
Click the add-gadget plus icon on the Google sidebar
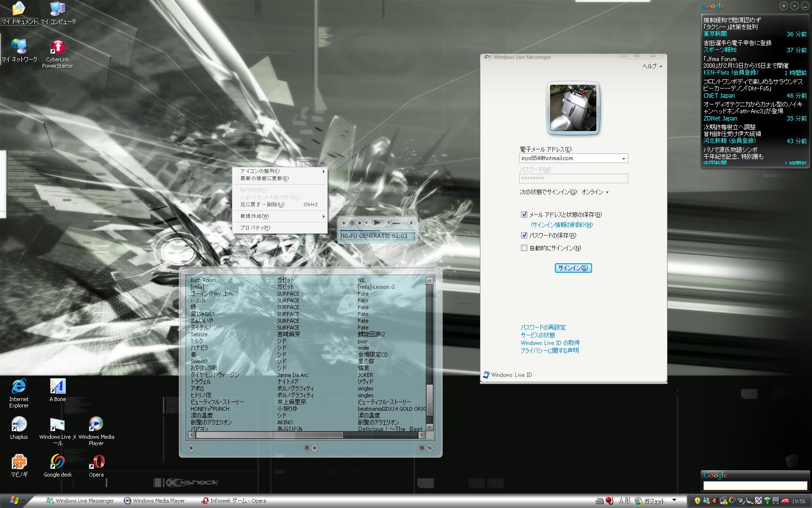coord(784,6)
